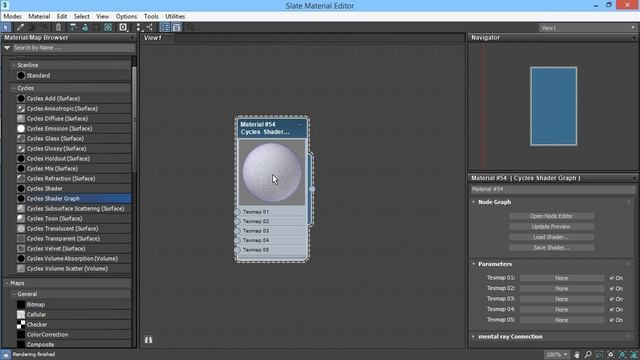Click the blue node thumbnail in Navigator
Image resolution: width=640 pixels, height=360 pixels.
point(553,106)
